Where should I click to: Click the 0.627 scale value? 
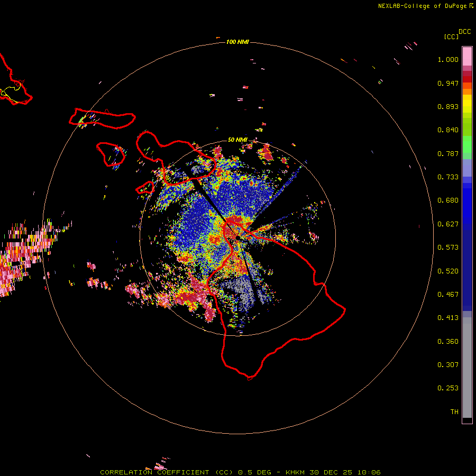pos(448,224)
